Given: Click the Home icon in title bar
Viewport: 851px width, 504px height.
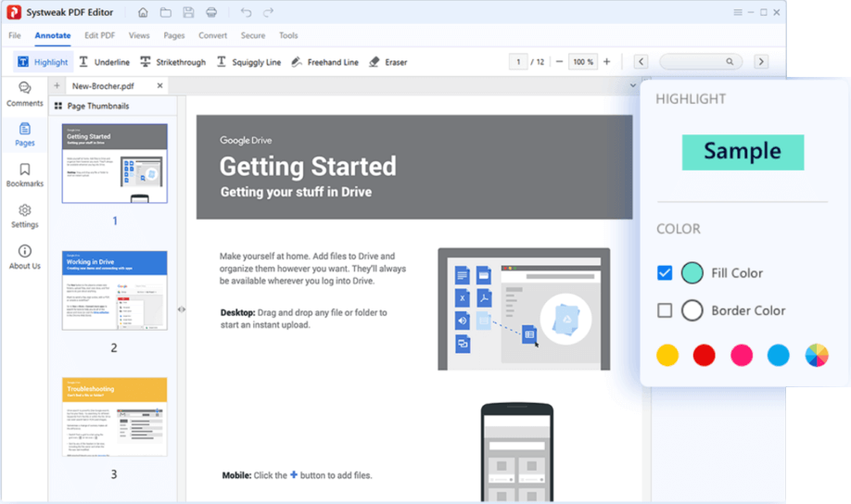Looking at the screenshot, I should pyautogui.click(x=143, y=12).
